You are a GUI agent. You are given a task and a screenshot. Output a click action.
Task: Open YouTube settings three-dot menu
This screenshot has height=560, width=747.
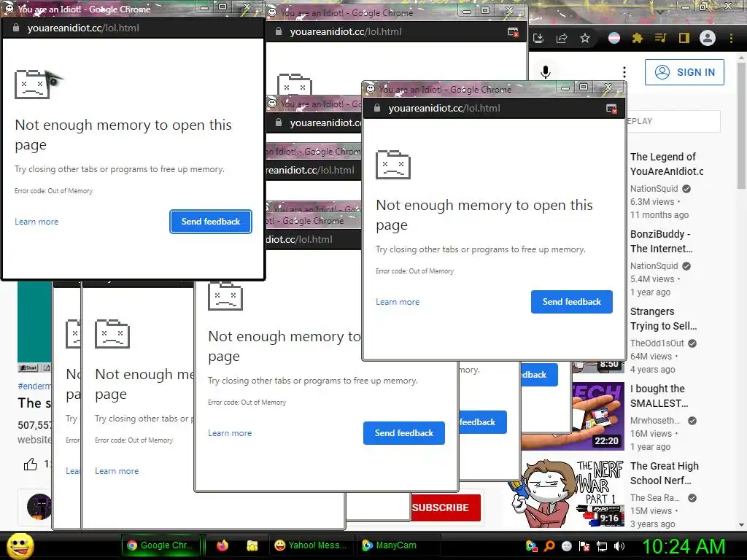(x=624, y=72)
